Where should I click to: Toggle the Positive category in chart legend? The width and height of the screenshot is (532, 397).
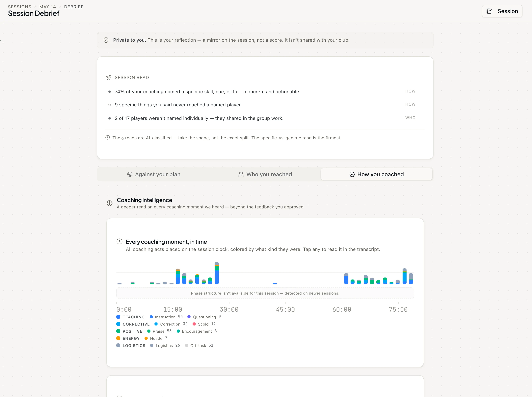[129, 331]
